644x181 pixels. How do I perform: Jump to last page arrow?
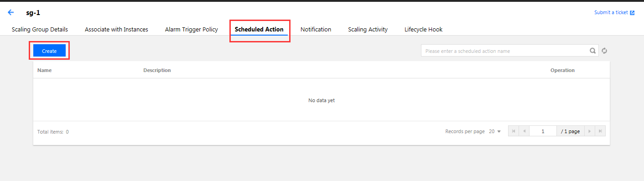pos(601,131)
